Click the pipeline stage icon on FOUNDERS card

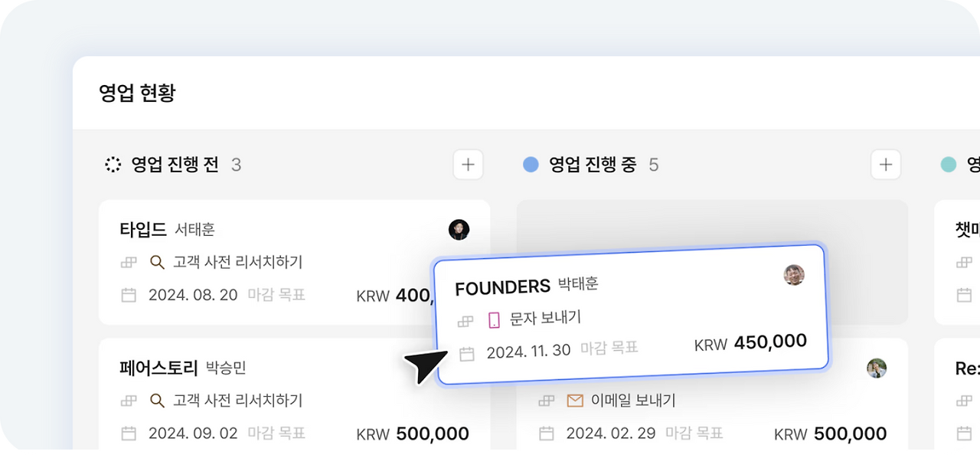point(465,322)
